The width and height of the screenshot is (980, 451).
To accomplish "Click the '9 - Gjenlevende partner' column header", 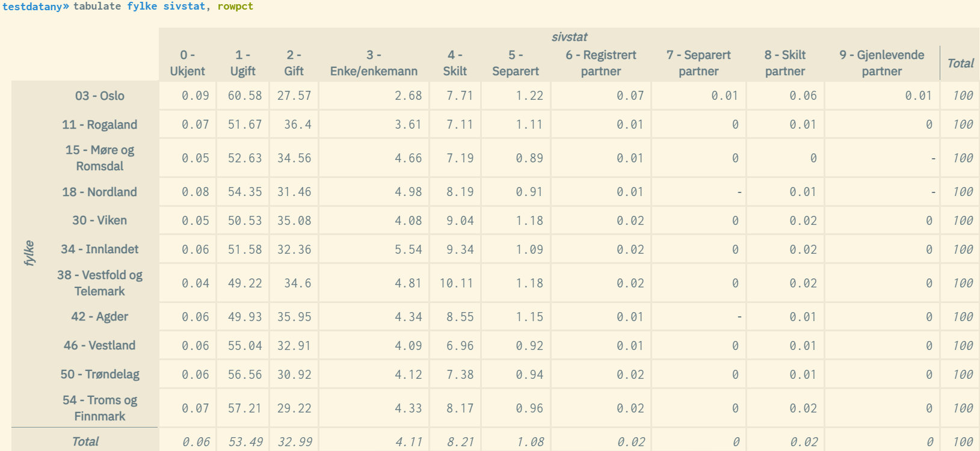I will [881, 63].
